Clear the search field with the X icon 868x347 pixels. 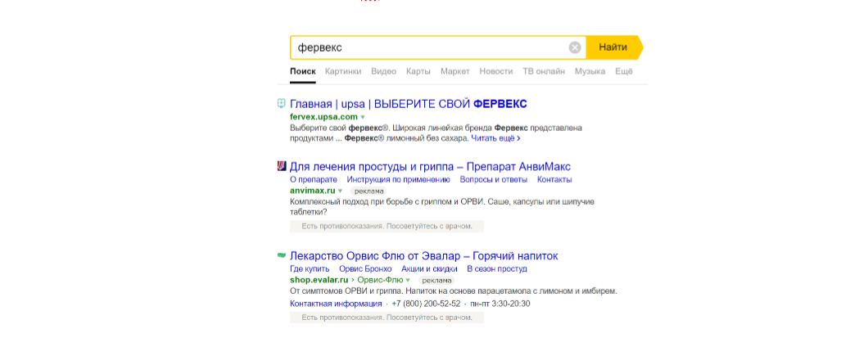tap(575, 47)
